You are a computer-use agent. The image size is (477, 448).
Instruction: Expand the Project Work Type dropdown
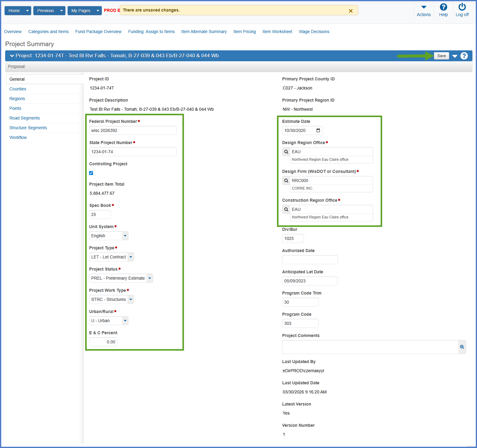tap(131, 299)
